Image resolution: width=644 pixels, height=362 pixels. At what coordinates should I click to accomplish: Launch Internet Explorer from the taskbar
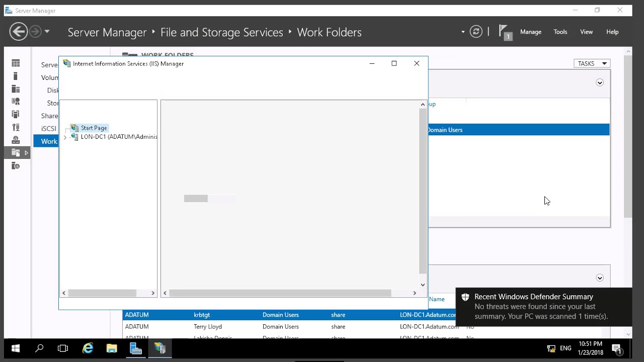[88, 348]
